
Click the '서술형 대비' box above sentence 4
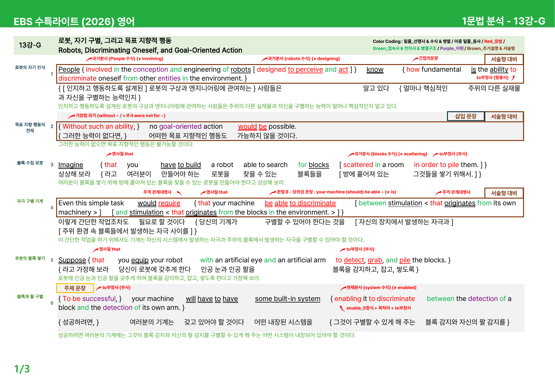click(x=504, y=193)
